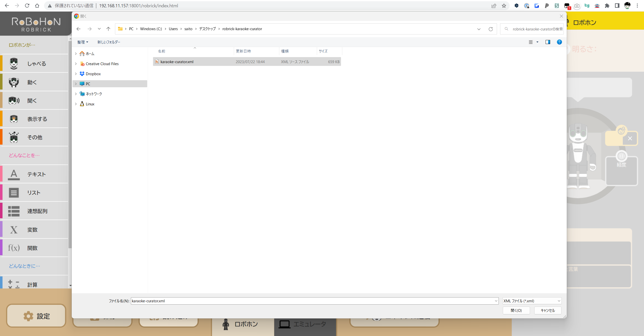Expand the Creative Cloud Files node
Screen dimensions: 644x336
pyautogui.click(x=76, y=64)
